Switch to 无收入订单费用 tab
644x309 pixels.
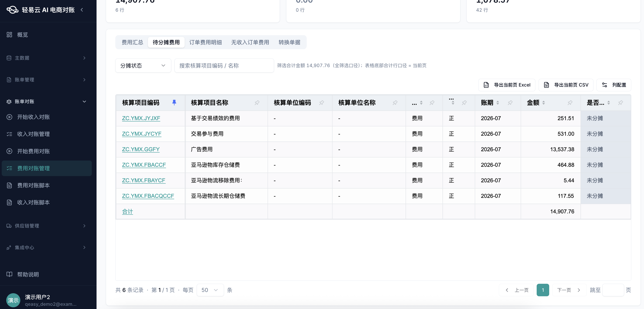tap(250, 42)
